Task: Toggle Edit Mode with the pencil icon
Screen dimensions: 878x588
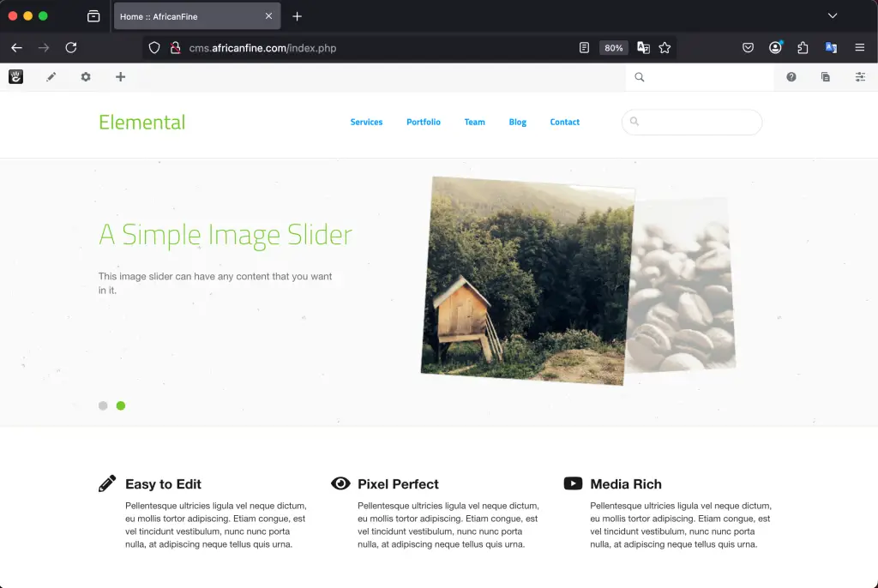Action: pos(51,76)
